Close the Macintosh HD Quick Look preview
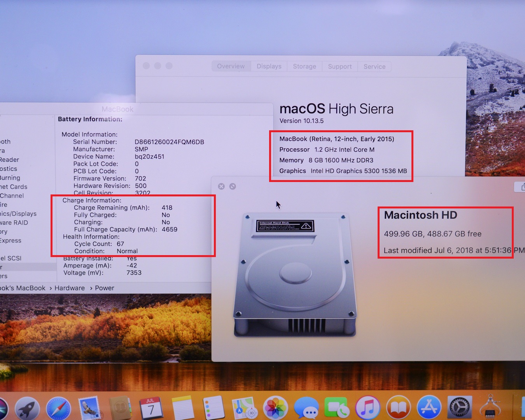 click(x=221, y=186)
